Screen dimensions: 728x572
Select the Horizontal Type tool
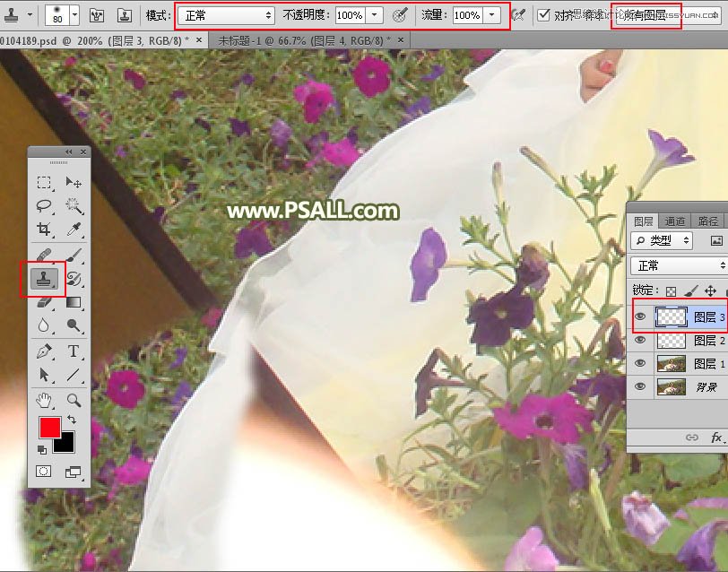tap(74, 351)
